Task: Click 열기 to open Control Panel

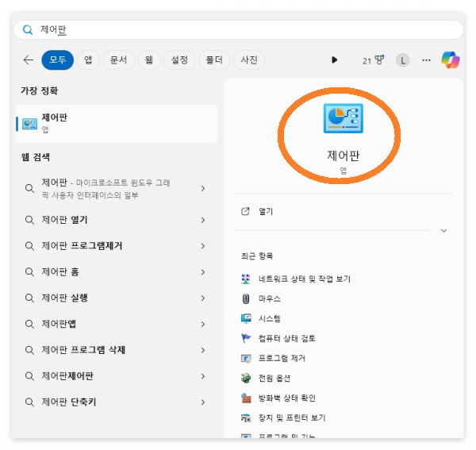Action: [266, 212]
